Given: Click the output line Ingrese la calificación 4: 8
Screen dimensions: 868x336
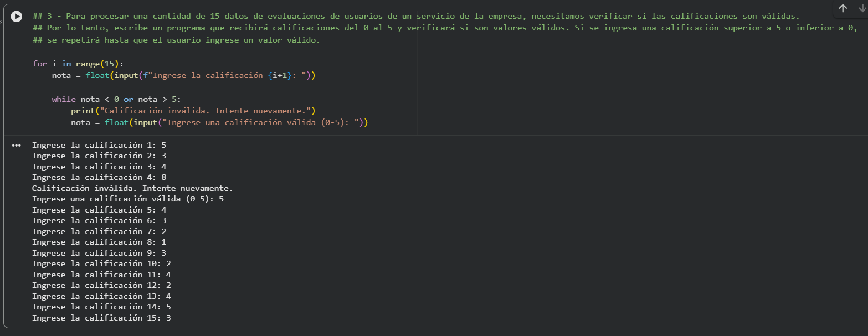Looking at the screenshot, I should pyautogui.click(x=100, y=177).
